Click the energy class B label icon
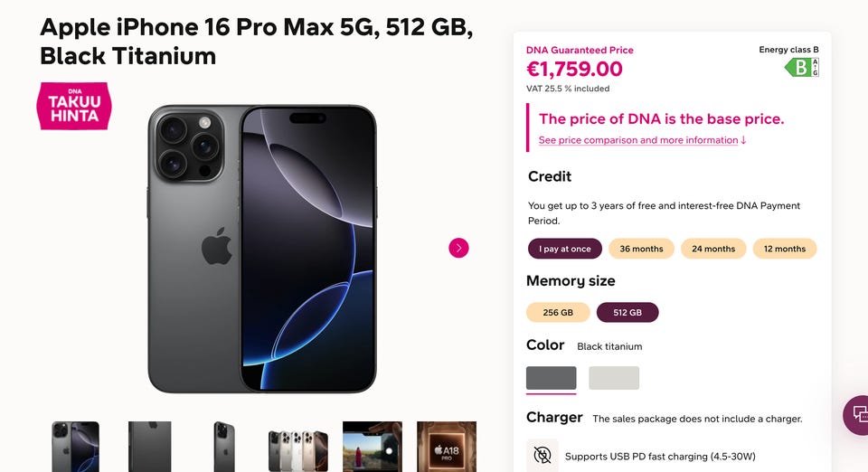This screenshot has width=868, height=472. click(801, 67)
